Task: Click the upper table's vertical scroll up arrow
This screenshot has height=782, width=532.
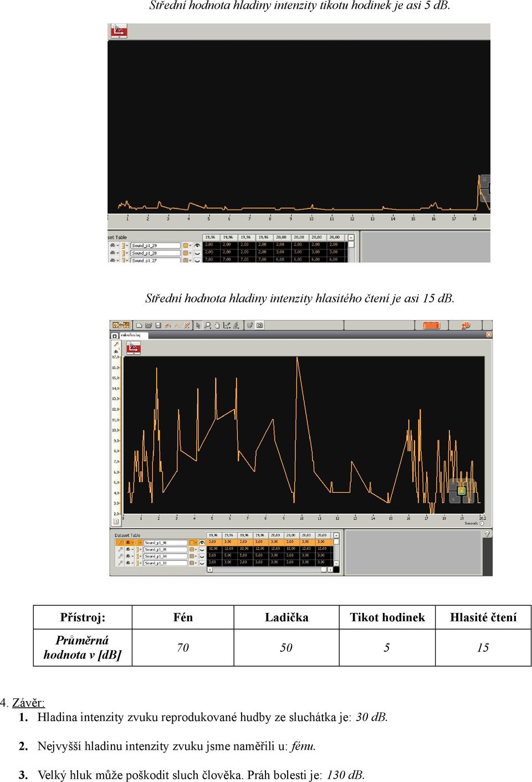Action: (350, 237)
